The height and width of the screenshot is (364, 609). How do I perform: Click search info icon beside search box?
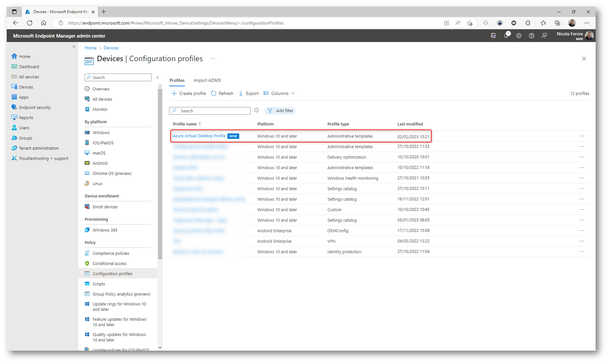point(257,110)
